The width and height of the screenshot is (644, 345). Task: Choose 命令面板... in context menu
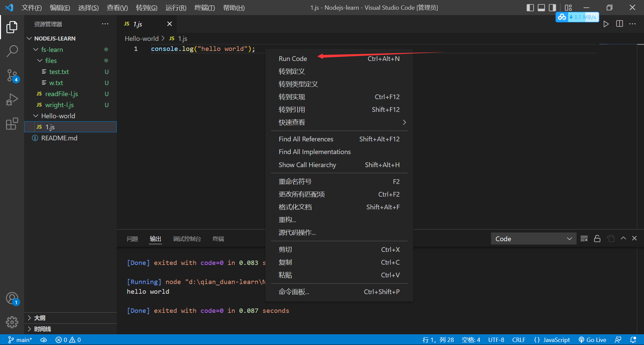click(339, 292)
